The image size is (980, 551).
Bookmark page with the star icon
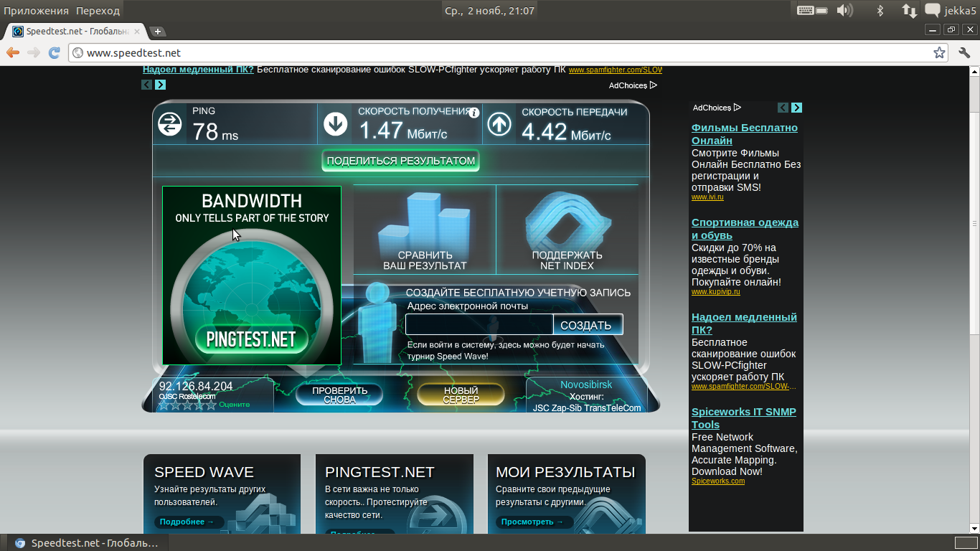point(939,52)
